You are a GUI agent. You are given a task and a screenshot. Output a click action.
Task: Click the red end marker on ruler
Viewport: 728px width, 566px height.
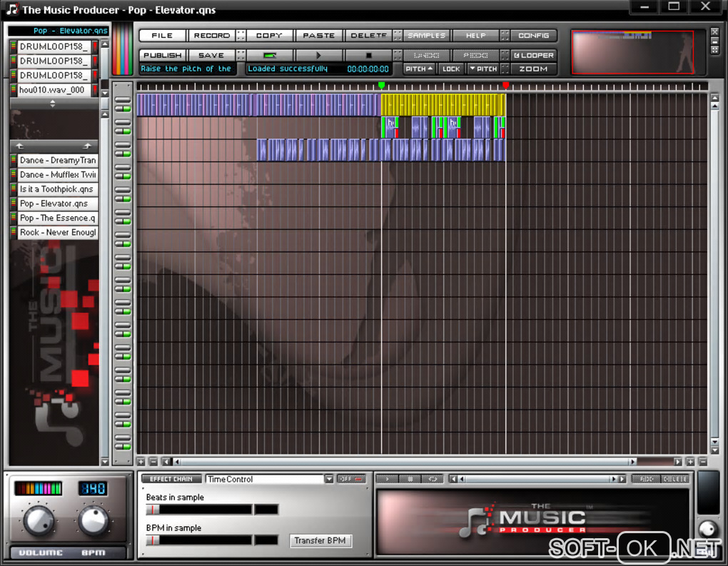pyautogui.click(x=505, y=85)
